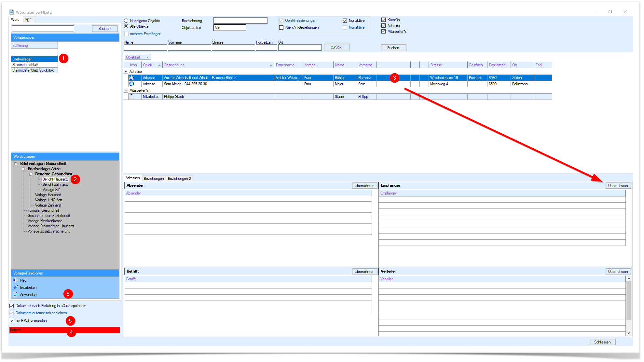Uncheck the 'Adresse' filter checkbox
644x362 pixels.
(x=384, y=26)
